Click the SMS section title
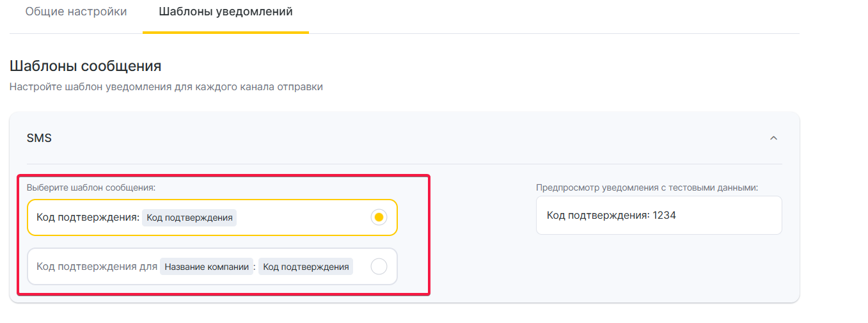This screenshot has height=323, width=868. pos(39,138)
